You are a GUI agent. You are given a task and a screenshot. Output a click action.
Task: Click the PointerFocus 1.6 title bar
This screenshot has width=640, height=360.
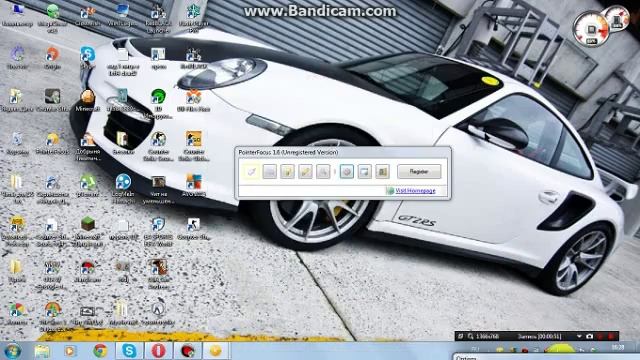click(343, 152)
